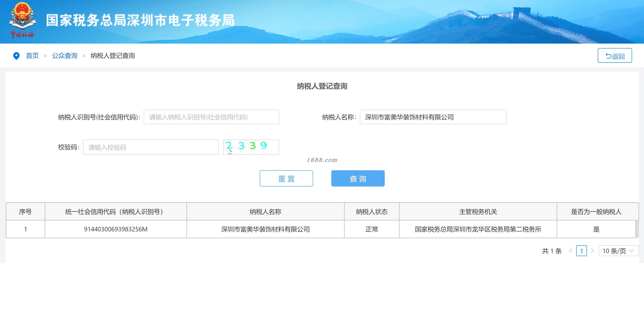
Task: Click the 纳税人名称 input field
Action: pos(433,117)
